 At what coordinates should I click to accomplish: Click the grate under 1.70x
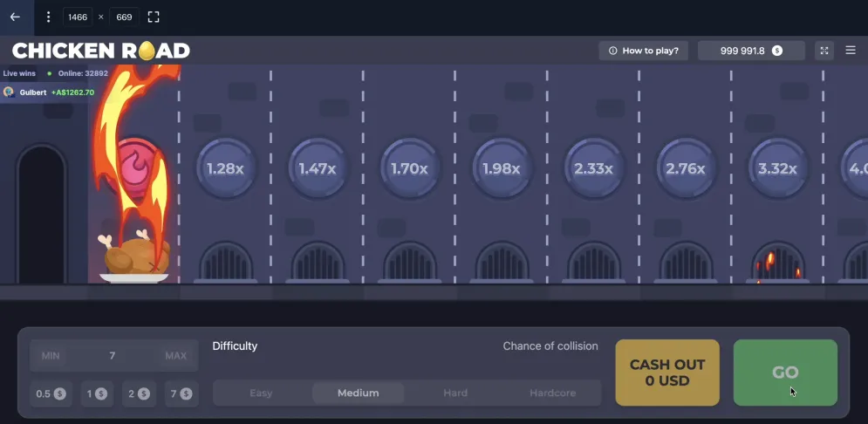click(x=410, y=262)
